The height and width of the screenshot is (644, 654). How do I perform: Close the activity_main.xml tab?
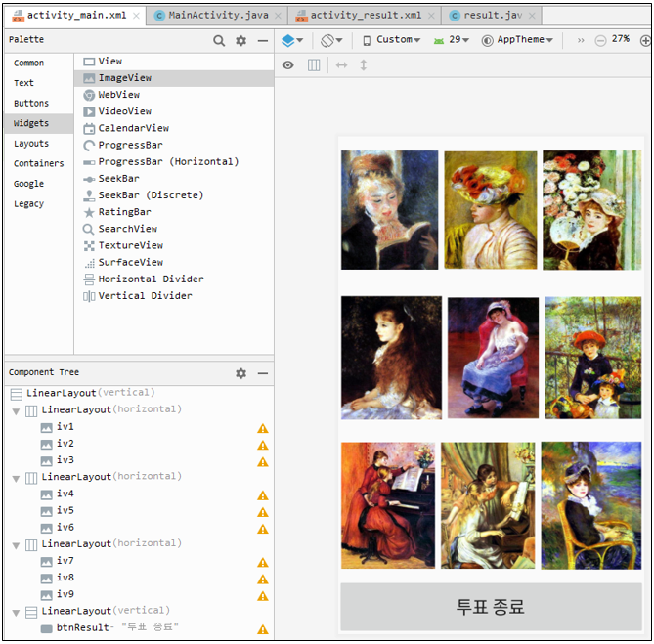[137, 16]
